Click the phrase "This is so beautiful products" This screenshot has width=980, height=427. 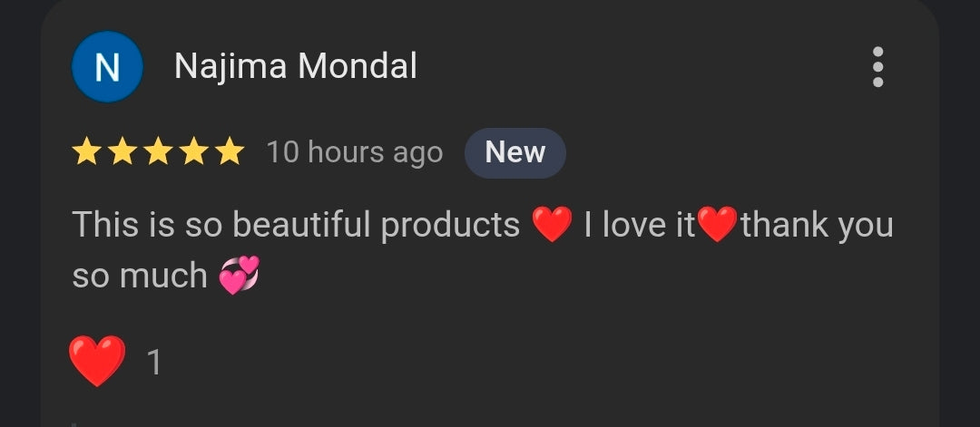click(296, 225)
